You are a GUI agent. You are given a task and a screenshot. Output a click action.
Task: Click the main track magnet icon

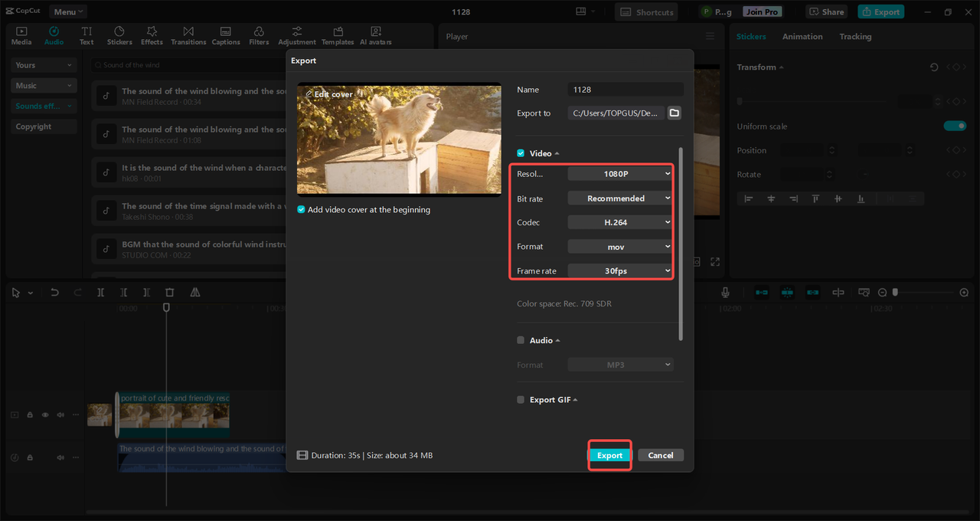(762, 293)
